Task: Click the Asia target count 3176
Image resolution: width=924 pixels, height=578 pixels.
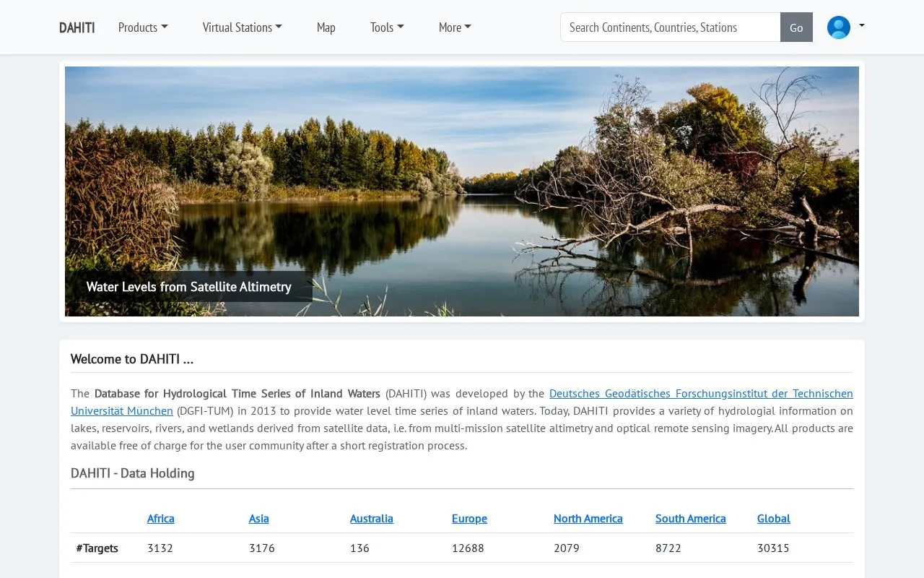Action: coord(262,548)
